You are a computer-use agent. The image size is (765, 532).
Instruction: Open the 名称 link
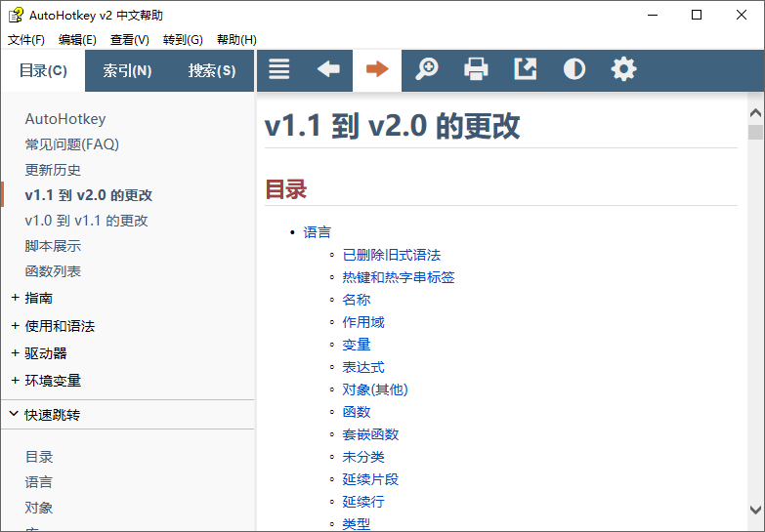click(x=357, y=300)
